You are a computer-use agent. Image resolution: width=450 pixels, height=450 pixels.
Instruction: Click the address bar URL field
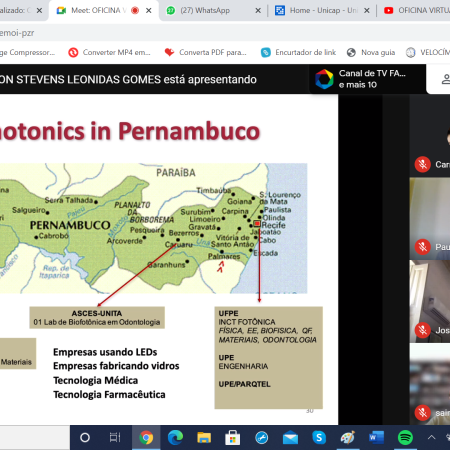(x=225, y=33)
